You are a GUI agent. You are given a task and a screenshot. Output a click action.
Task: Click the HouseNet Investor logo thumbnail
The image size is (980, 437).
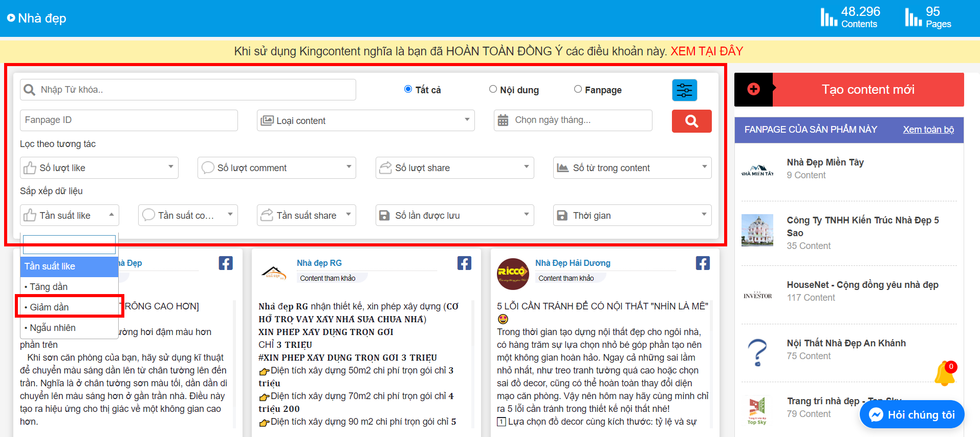click(757, 295)
